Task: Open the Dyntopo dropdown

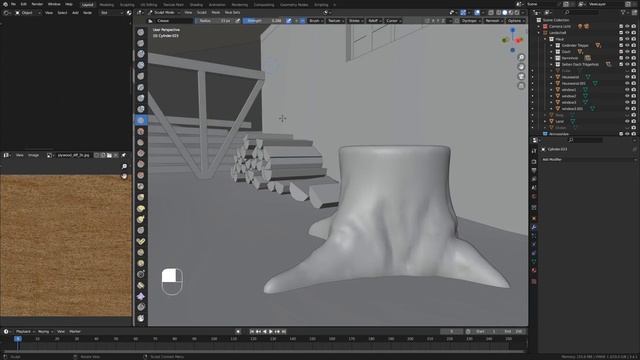Action: pyautogui.click(x=471, y=21)
